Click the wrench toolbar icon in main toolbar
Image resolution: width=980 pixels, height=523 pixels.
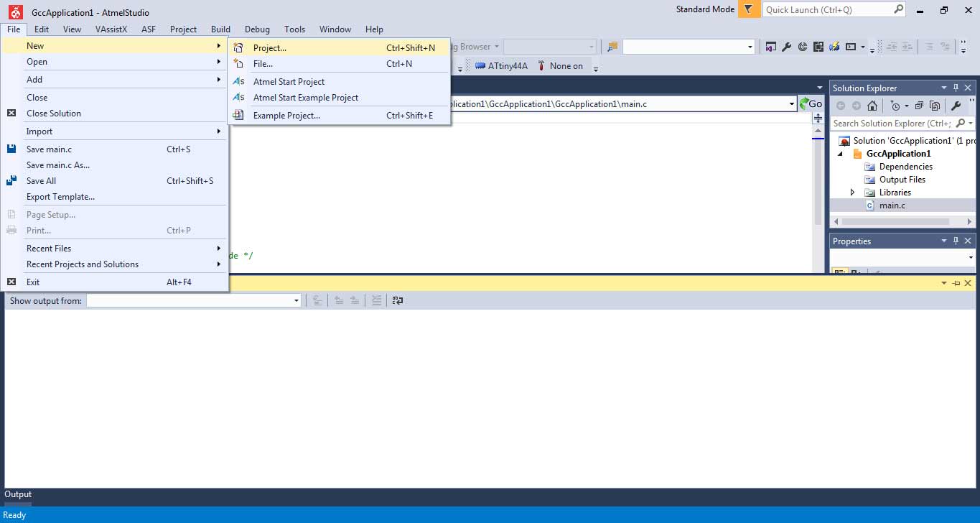tap(786, 47)
